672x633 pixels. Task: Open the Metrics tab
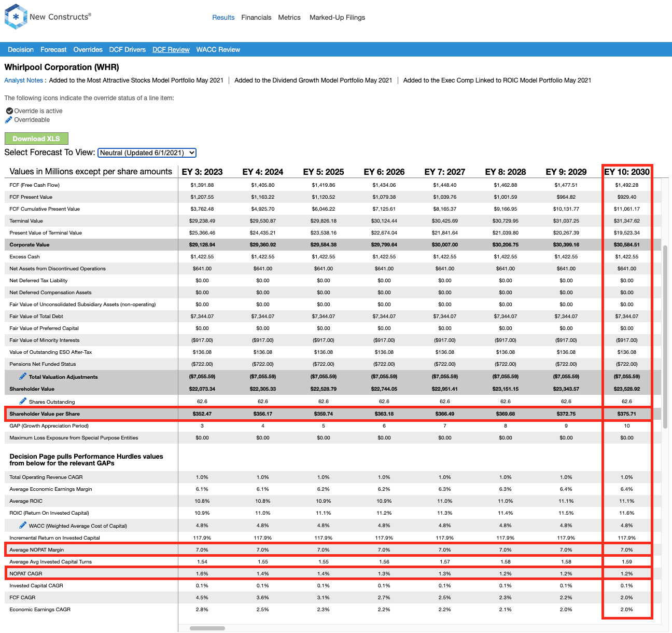click(289, 18)
